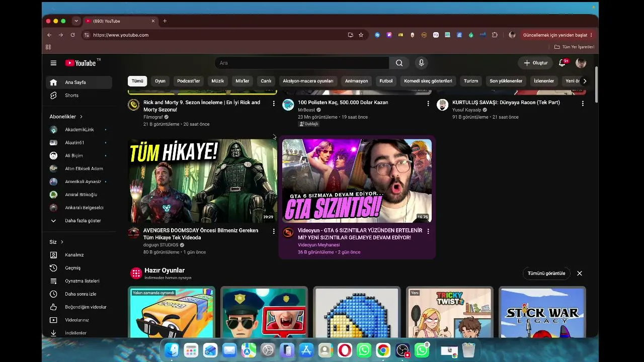The image size is (644, 362).
Task: Open options for KURTULUŞ SAVAŞI video
Action: pyautogui.click(x=583, y=104)
